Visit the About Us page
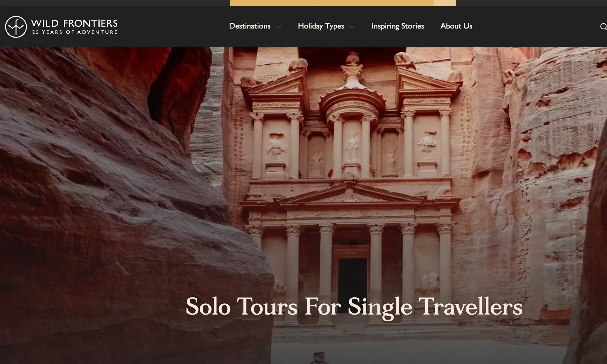The image size is (607, 364). click(456, 26)
